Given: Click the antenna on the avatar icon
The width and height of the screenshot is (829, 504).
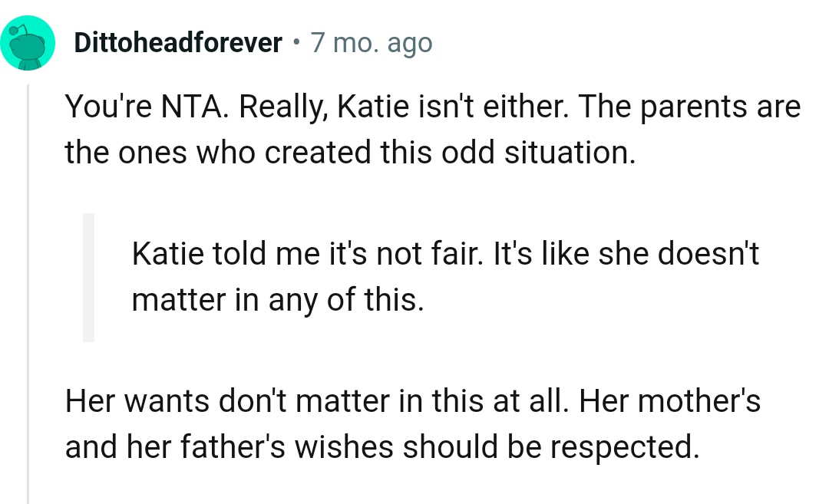Looking at the screenshot, I should tap(15, 29).
